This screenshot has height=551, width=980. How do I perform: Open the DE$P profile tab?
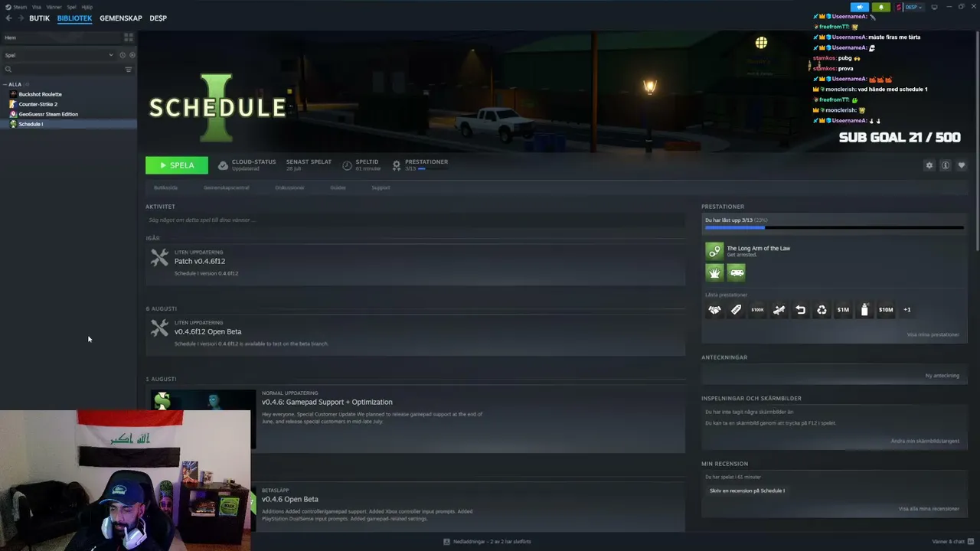coord(158,18)
